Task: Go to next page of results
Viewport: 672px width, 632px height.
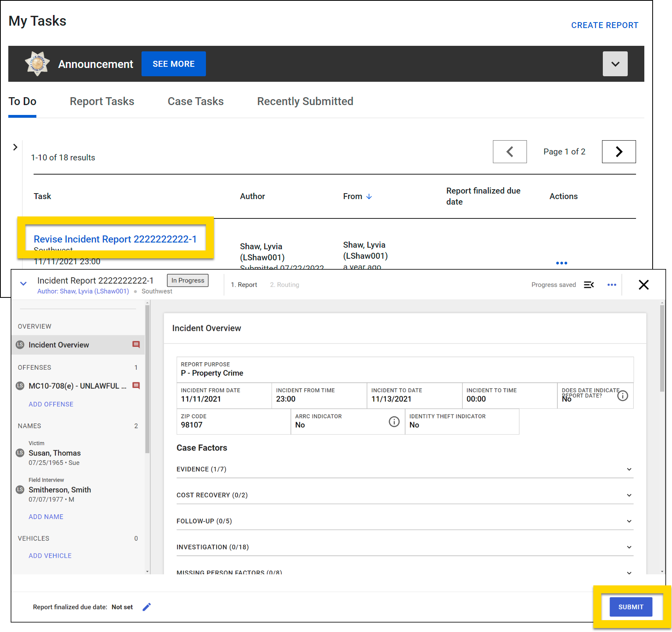Action: [619, 152]
